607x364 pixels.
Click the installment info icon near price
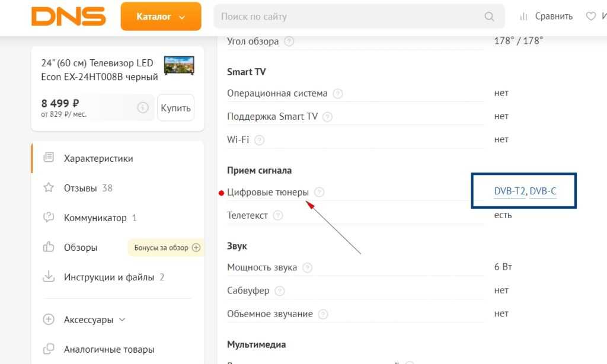click(142, 108)
